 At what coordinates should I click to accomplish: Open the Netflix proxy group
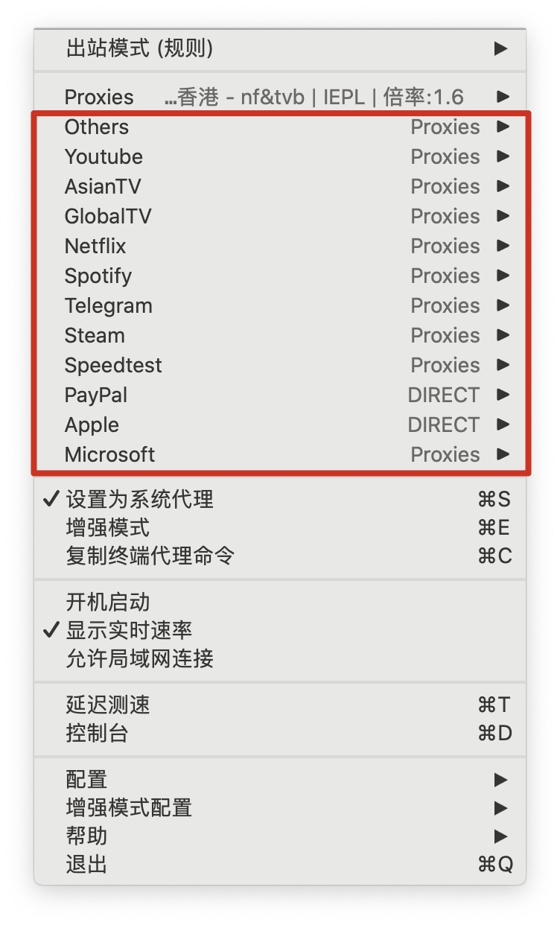click(95, 246)
